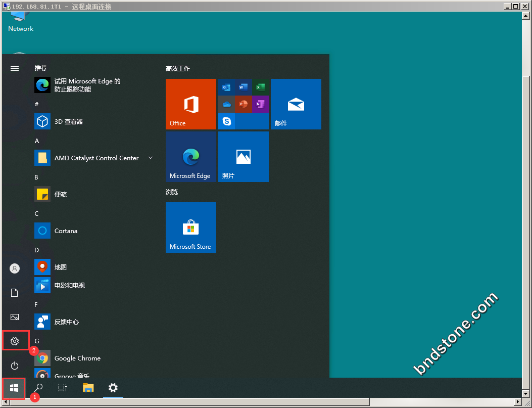Click the Windows Start button
Viewport: 532px width, 408px height.
click(14, 388)
